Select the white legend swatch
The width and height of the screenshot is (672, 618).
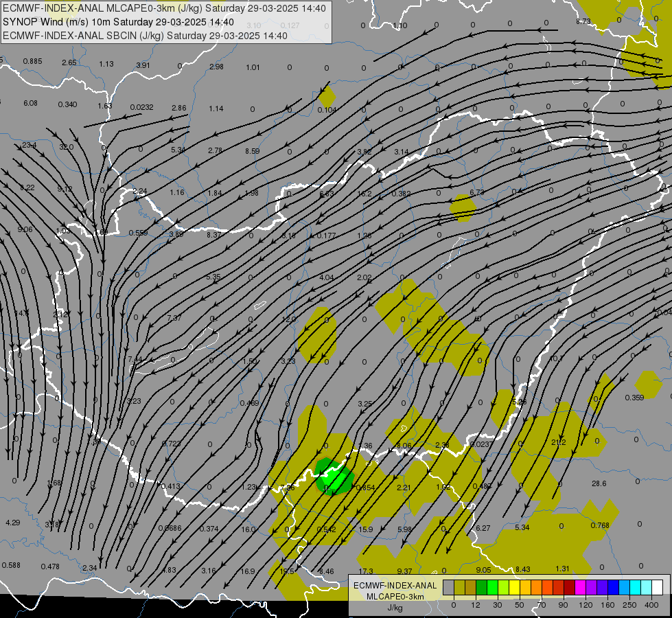click(x=658, y=588)
